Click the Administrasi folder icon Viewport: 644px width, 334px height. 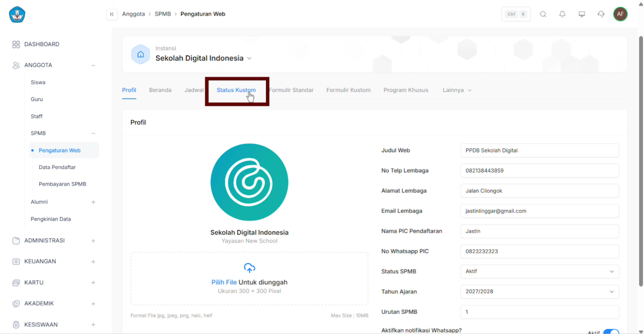coord(16,241)
